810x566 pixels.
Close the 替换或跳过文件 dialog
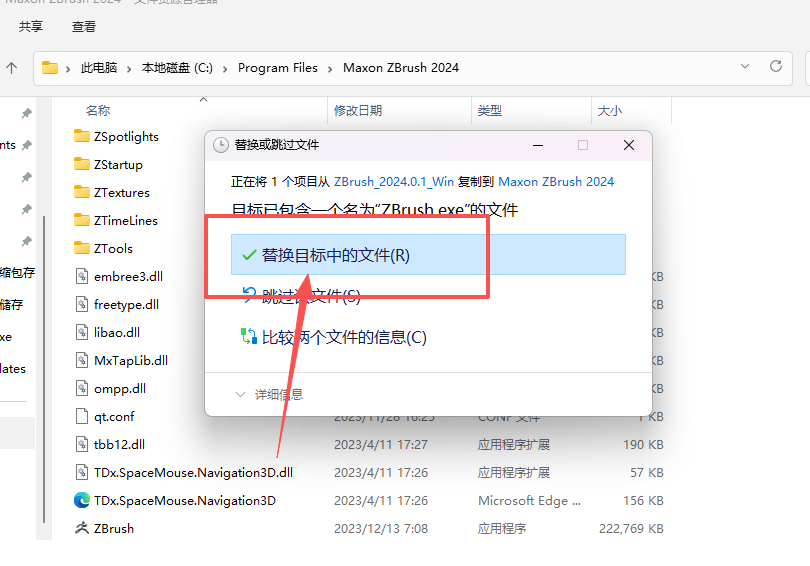point(629,145)
